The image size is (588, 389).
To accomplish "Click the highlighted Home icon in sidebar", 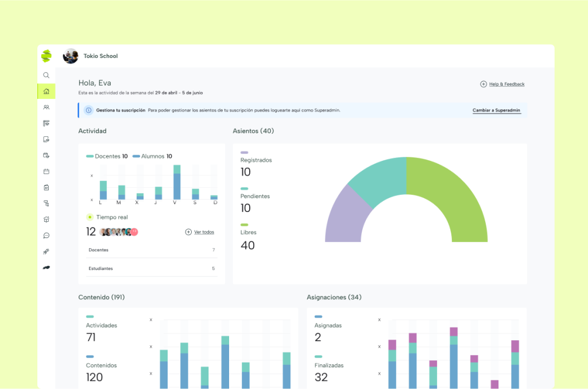I will click(47, 91).
